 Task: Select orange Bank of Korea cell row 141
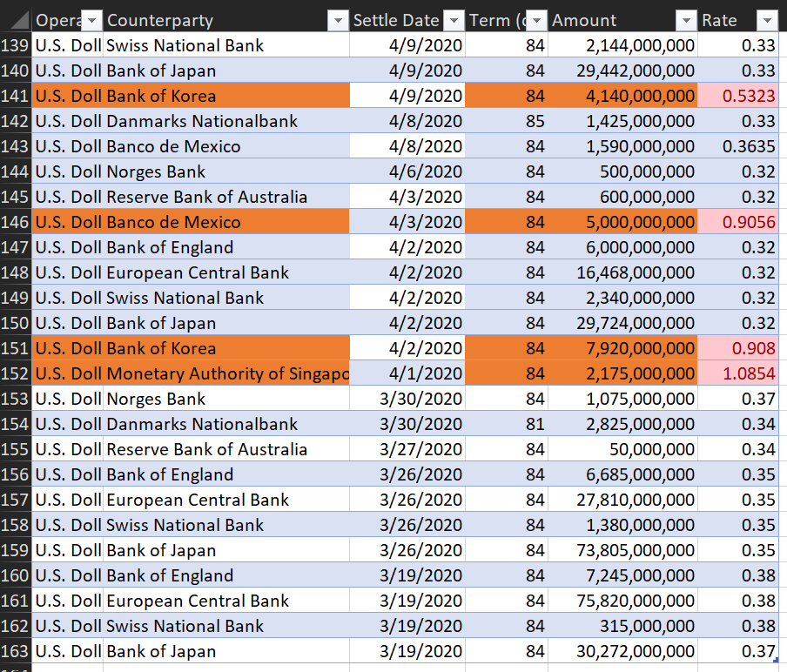226,96
